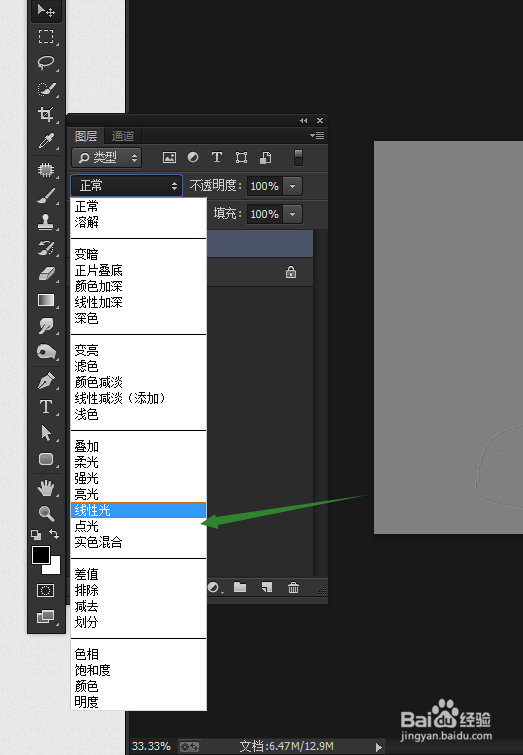Select the Lasso tool
The height and width of the screenshot is (755, 523).
pyautogui.click(x=46, y=63)
